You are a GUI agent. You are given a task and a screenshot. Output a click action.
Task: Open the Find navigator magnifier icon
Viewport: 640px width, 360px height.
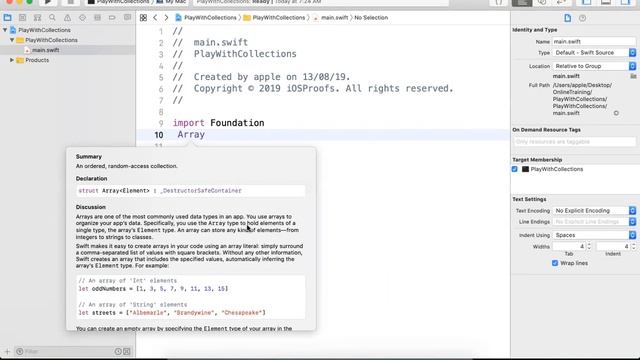52,18
